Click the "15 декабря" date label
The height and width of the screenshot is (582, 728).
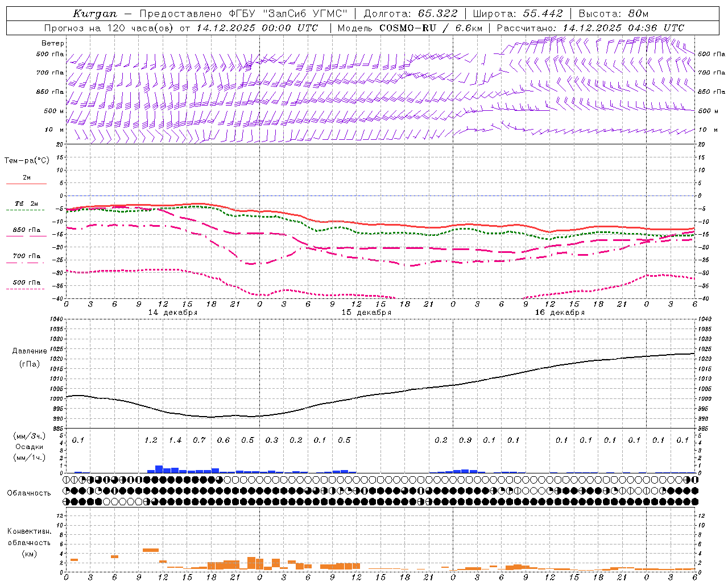click(366, 313)
